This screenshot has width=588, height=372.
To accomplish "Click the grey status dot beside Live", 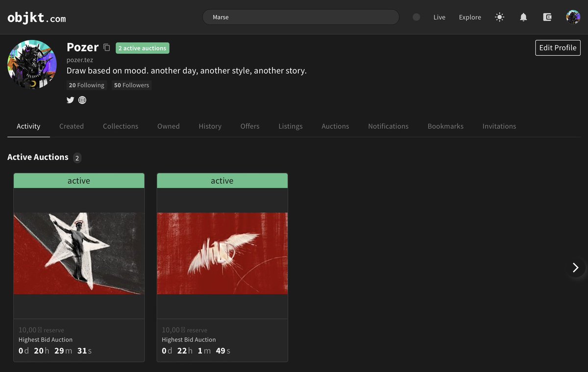I will click(416, 17).
